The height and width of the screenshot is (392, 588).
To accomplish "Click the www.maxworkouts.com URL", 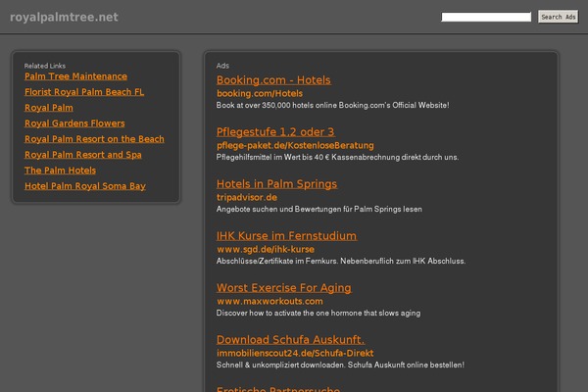I will [269, 301].
